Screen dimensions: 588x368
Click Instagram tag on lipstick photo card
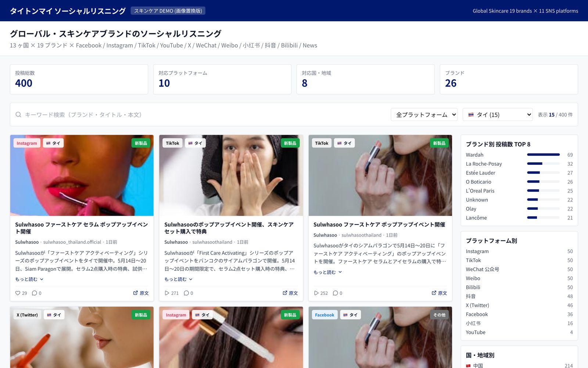point(27,143)
